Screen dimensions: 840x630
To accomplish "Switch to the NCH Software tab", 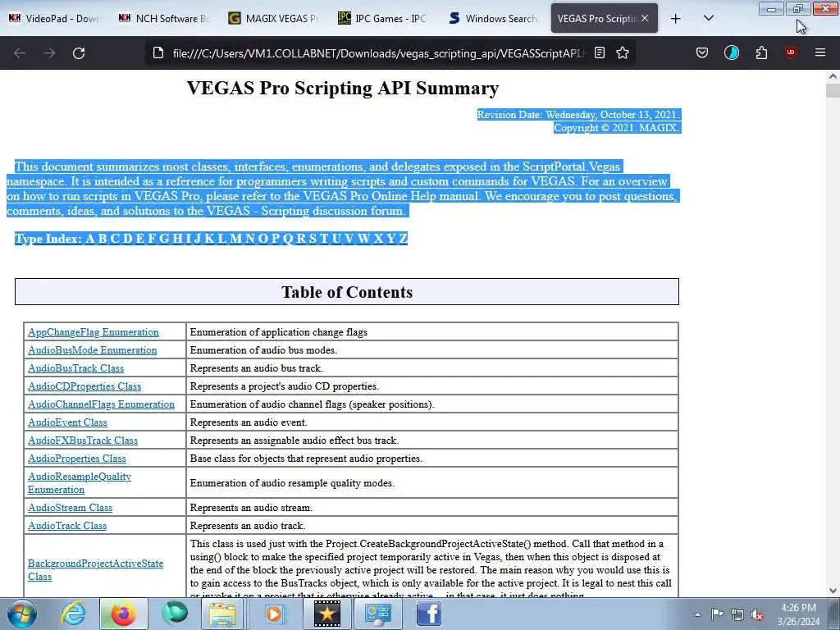I will (164, 18).
